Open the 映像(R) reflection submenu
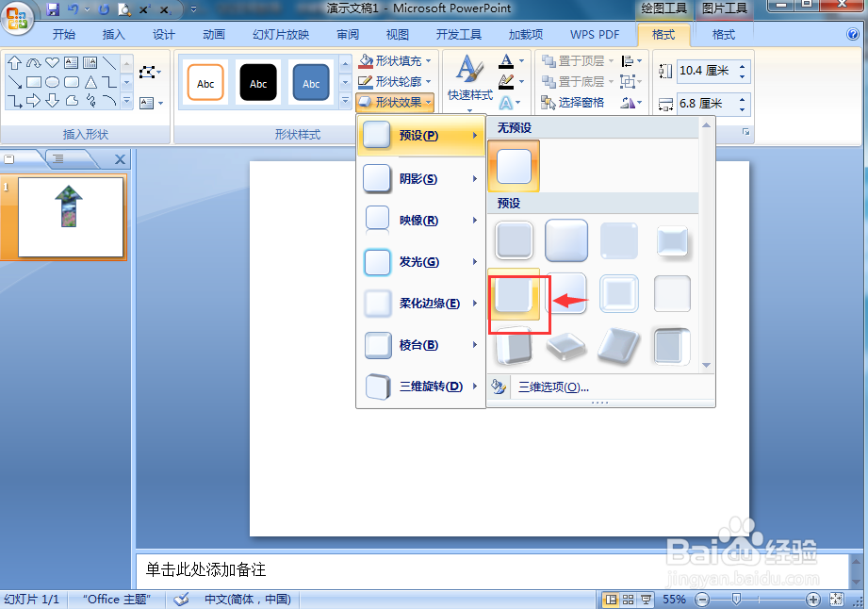 click(x=420, y=221)
